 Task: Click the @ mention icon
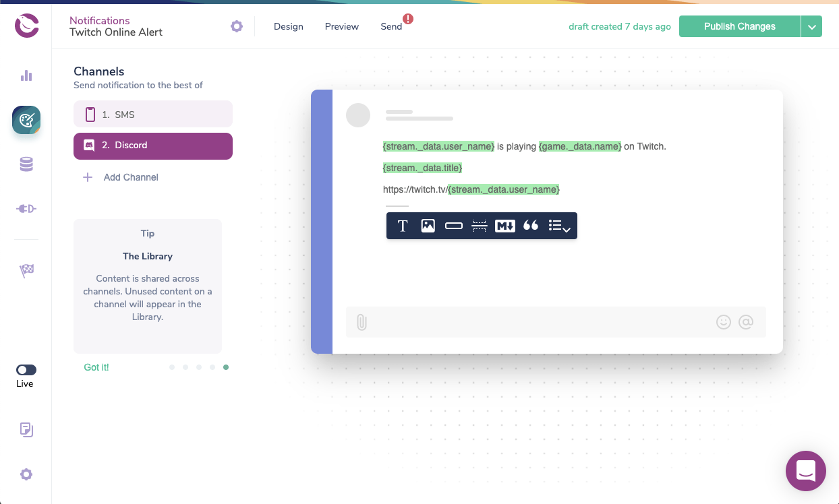click(x=745, y=322)
